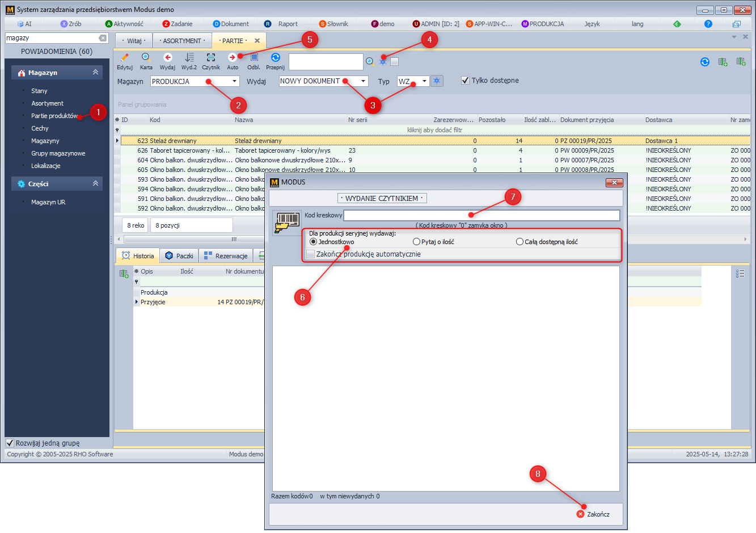Image resolution: width=756 pixels, height=533 pixels.
Task: Click the Wydaj arrow icon
Action: [x=167, y=57]
